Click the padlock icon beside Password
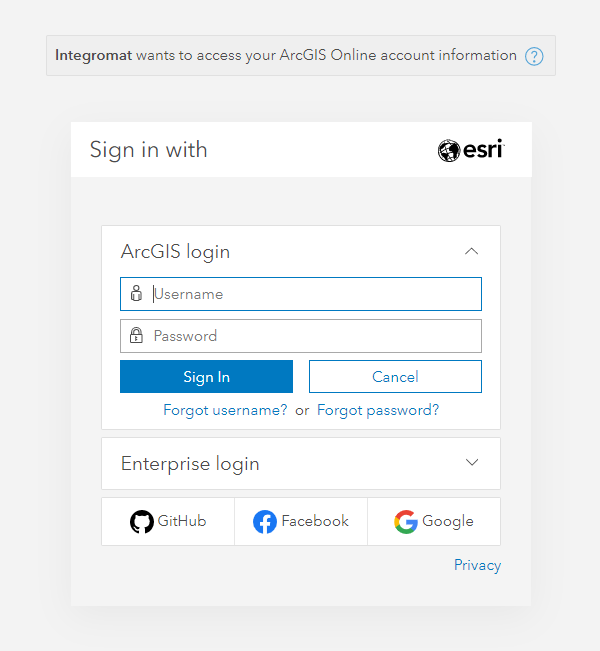 point(136,336)
